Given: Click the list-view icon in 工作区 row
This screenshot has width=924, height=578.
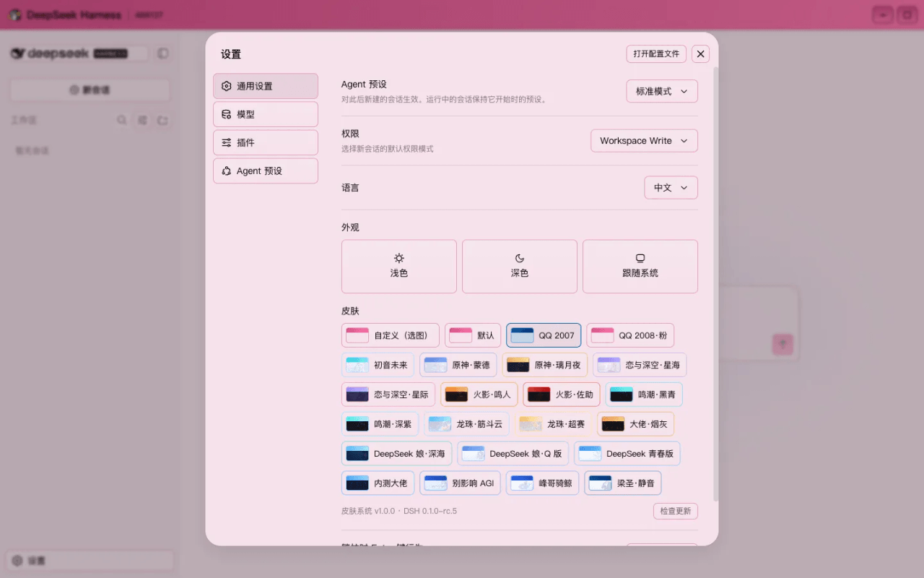Looking at the screenshot, I should tap(142, 121).
